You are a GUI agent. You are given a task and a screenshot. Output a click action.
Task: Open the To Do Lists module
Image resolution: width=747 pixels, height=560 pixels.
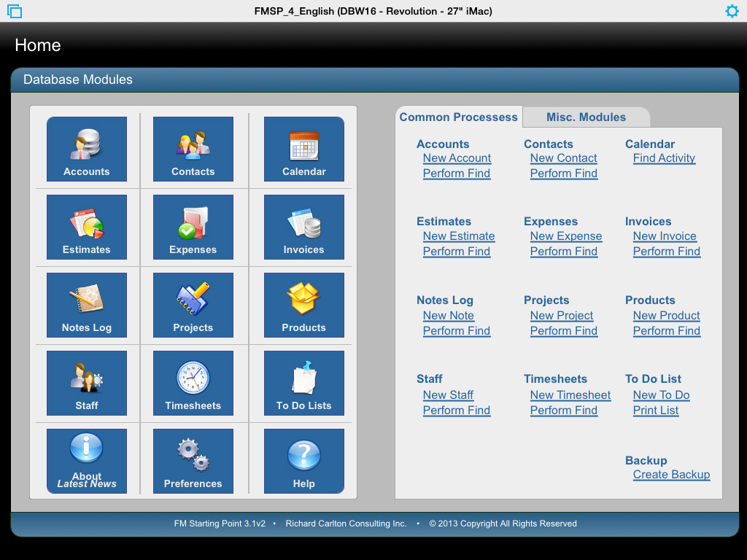(304, 383)
